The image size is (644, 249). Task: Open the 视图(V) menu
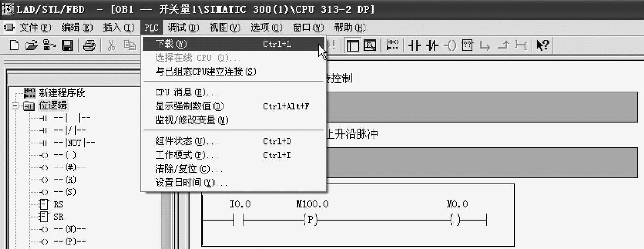click(x=225, y=28)
